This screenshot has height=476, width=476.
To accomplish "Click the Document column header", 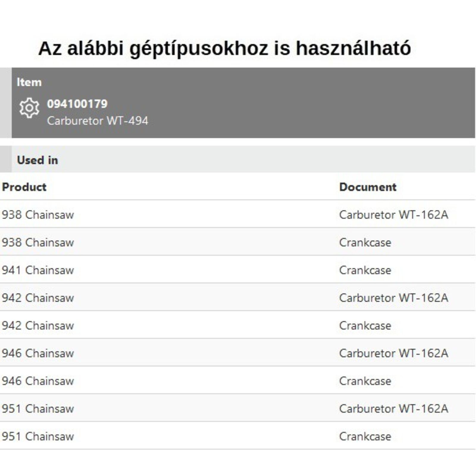I will (368, 187).
